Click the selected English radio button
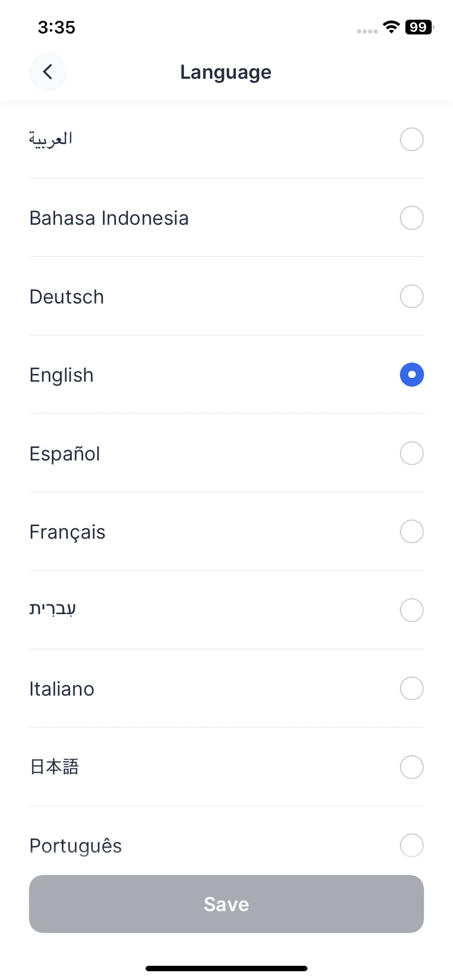Viewport: 453px width, 980px height. (412, 375)
